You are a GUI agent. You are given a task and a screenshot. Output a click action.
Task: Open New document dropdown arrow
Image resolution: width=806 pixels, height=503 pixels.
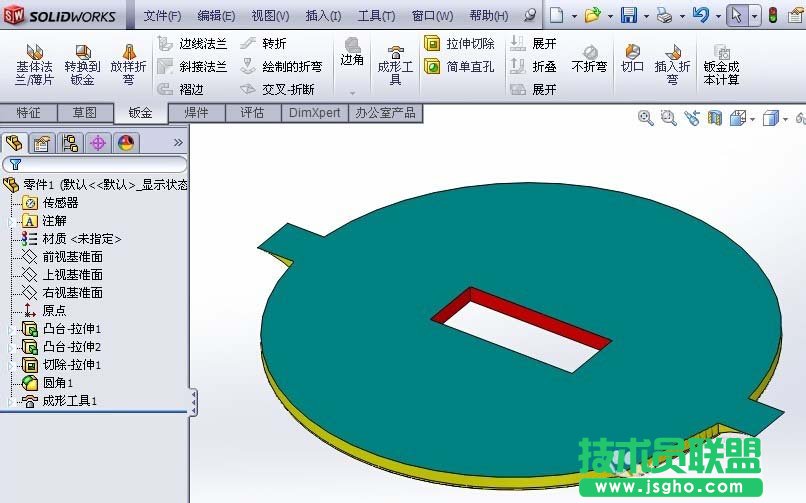(574, 16)
